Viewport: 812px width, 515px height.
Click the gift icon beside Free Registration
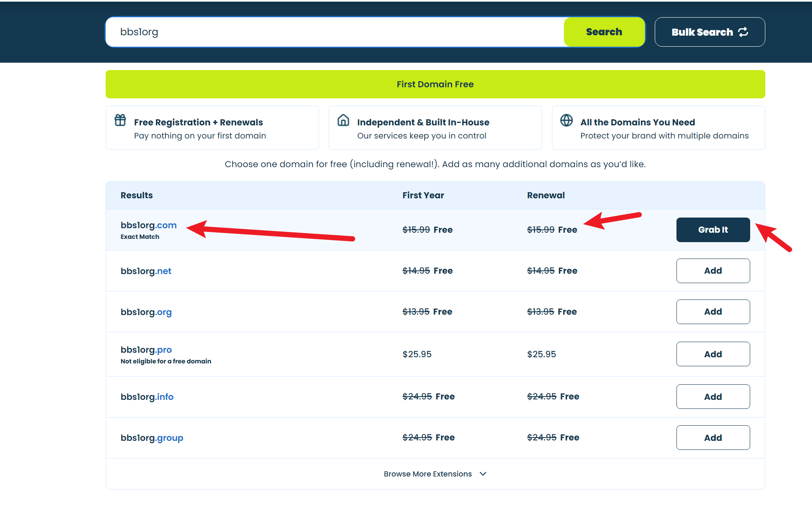pyautogui.click(x=120, y=120)
